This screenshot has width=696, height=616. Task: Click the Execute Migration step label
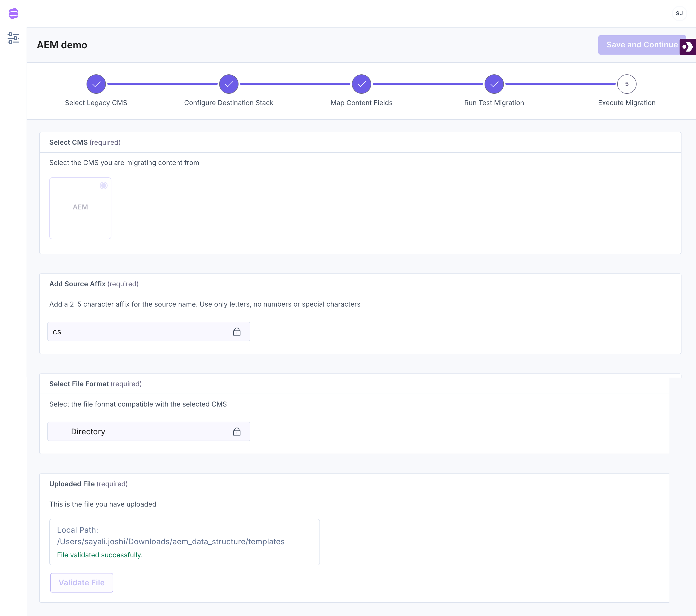point(627,103)
